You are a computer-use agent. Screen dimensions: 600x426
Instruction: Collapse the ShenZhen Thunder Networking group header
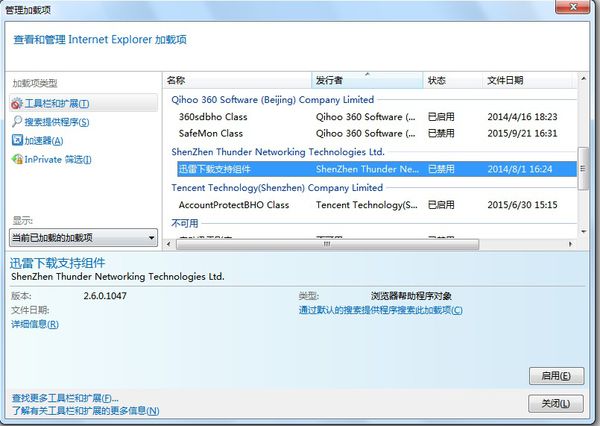tap(278, 152)
